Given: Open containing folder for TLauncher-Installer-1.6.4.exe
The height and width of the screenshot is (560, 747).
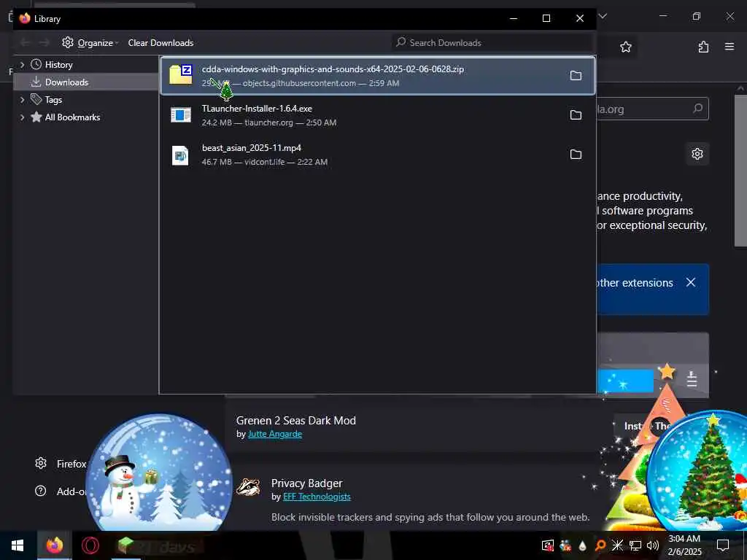Looking at the screenshot, I should pos(576,114).
